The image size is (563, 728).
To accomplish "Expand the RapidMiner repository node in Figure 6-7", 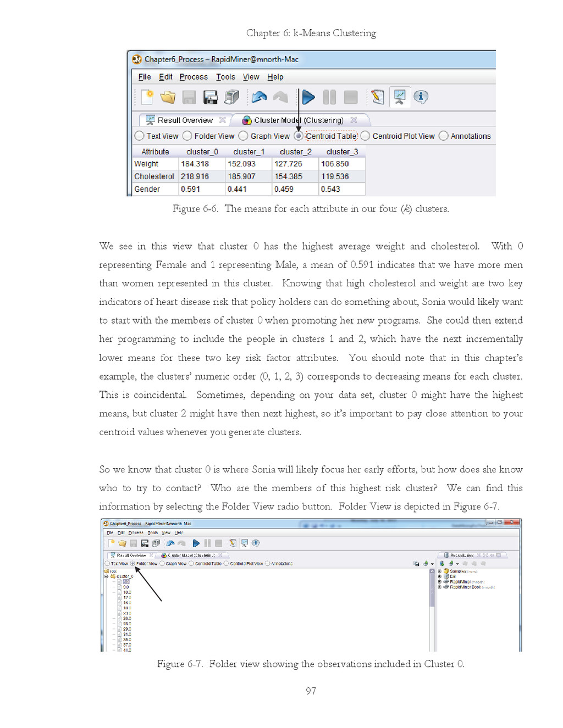I will (x=440, y=581).
